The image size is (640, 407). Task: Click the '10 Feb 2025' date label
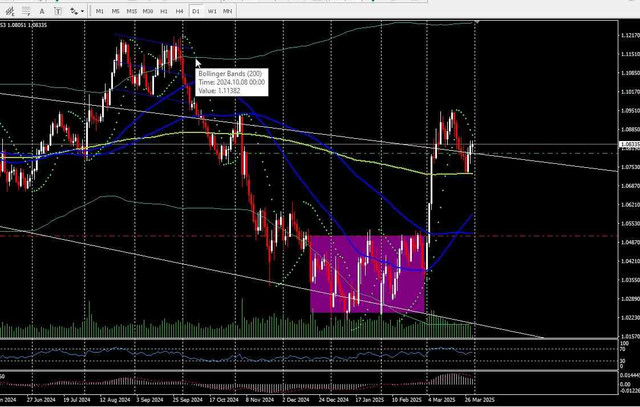407,400
